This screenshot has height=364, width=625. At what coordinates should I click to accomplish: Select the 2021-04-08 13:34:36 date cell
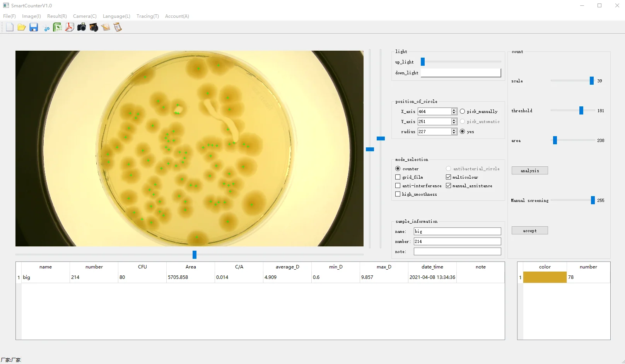(432, 277)
